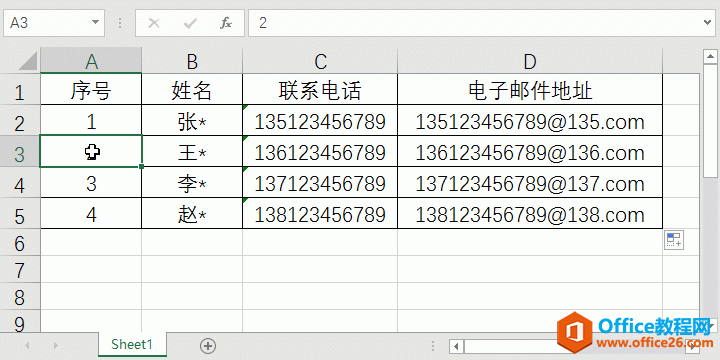Viewport: 720px width, 360px height.
Task: Select phone cell 137123456789
Action: click(320, 183)
